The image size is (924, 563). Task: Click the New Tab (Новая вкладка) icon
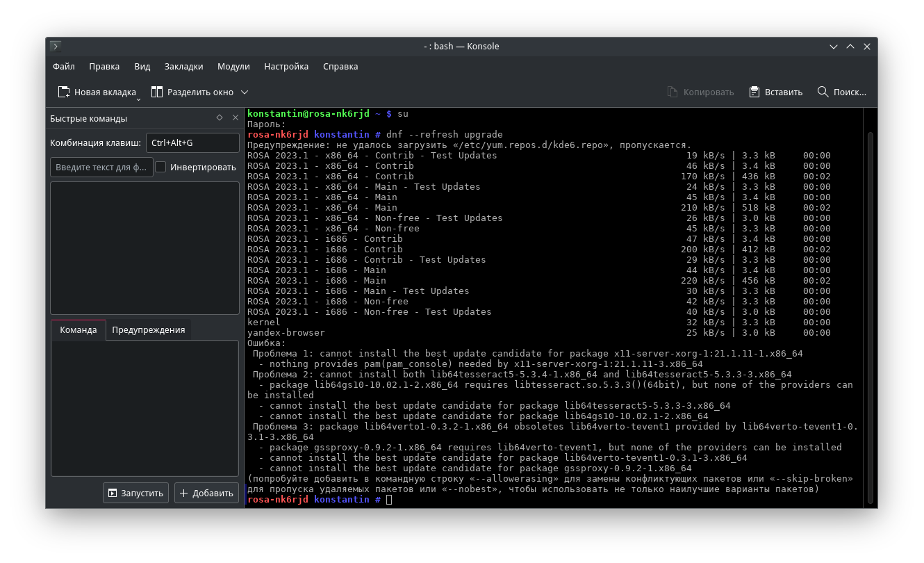pyautogui.click(x=64, y=92)
